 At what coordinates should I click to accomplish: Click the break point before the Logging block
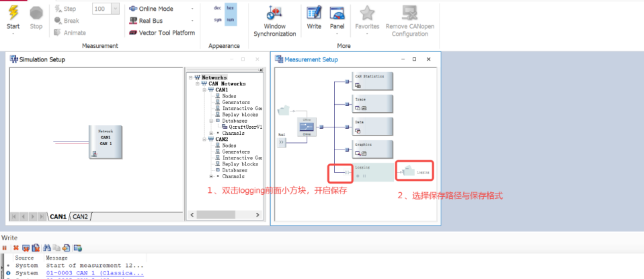[x=347, y=172]
